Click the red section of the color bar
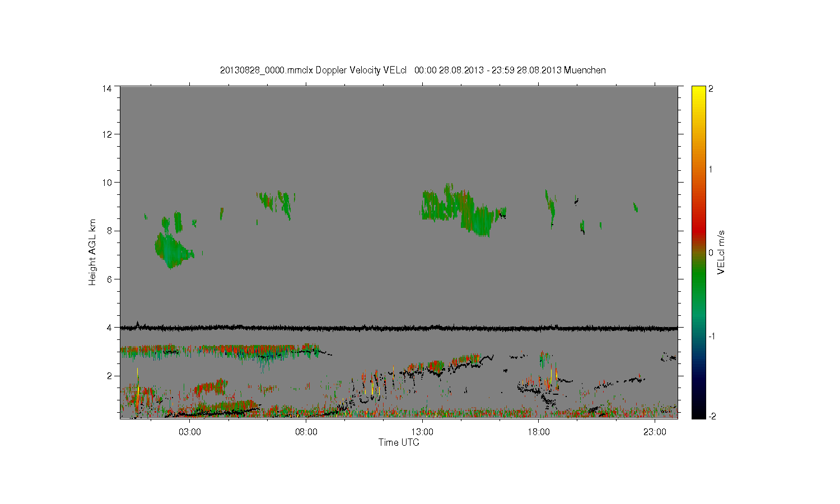Viewport: 840px width, 504px height. point(698,224)
